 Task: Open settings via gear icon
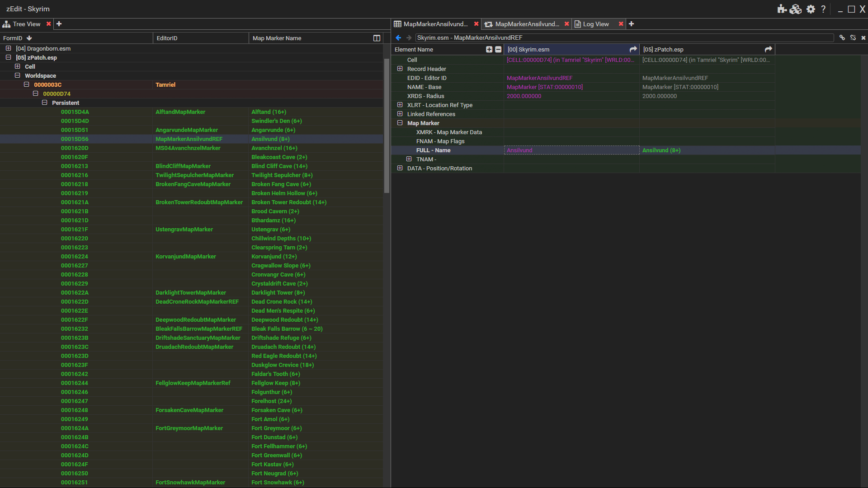[x=811, y=9]
